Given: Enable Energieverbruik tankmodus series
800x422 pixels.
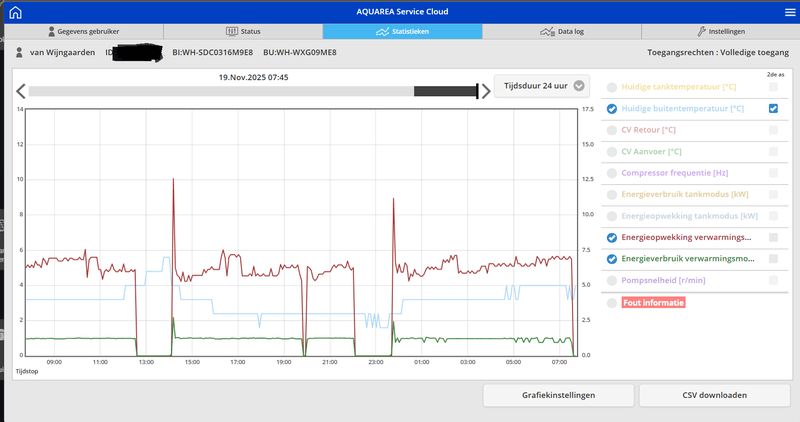Looking at the screenshot, I should click(x=612, y=194).
